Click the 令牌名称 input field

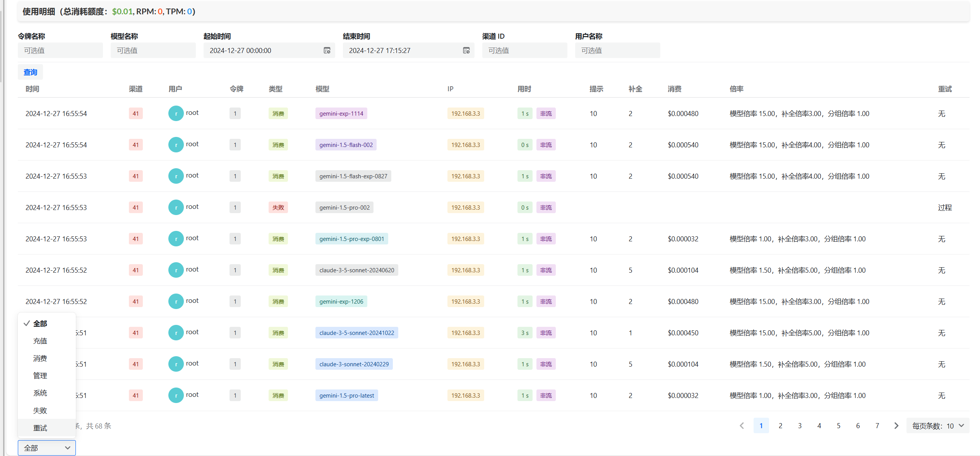[60, 50]
